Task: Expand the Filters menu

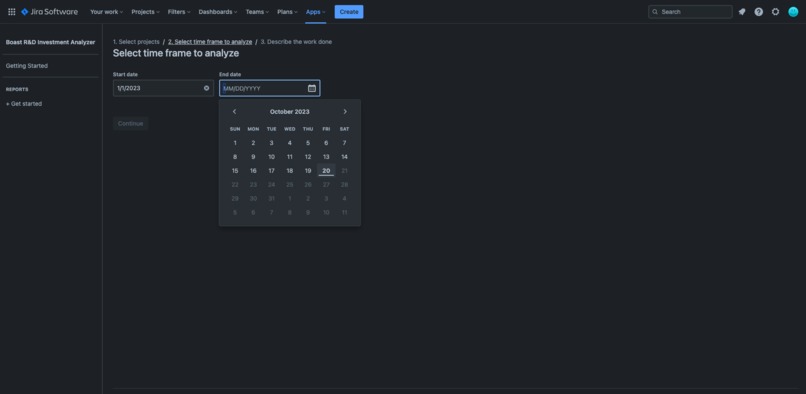Action: 179,12
